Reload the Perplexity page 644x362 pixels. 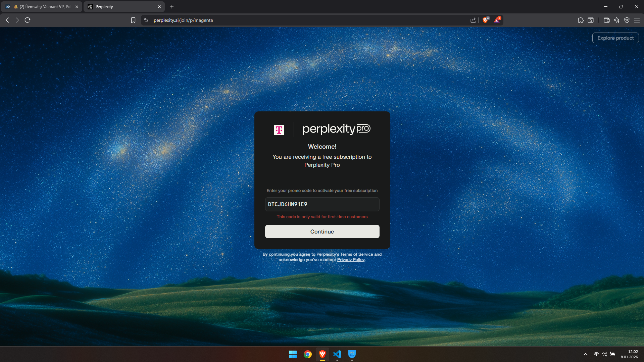tap(28, 20)
